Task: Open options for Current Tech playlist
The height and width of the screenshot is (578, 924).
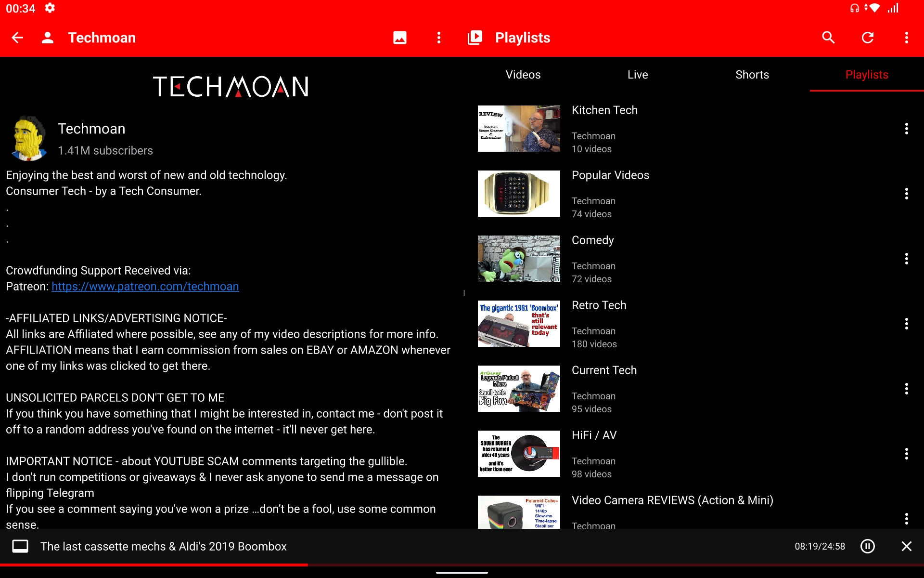Action: (907, 389)
